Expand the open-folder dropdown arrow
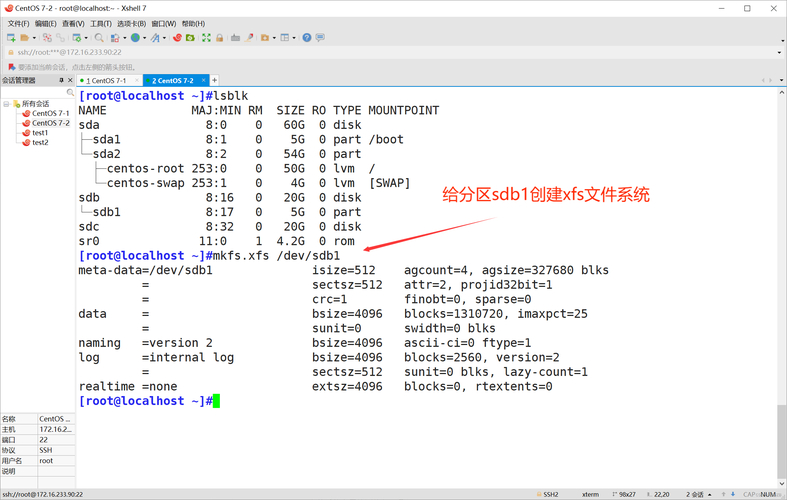787x500 pixels. click(34, 38)
